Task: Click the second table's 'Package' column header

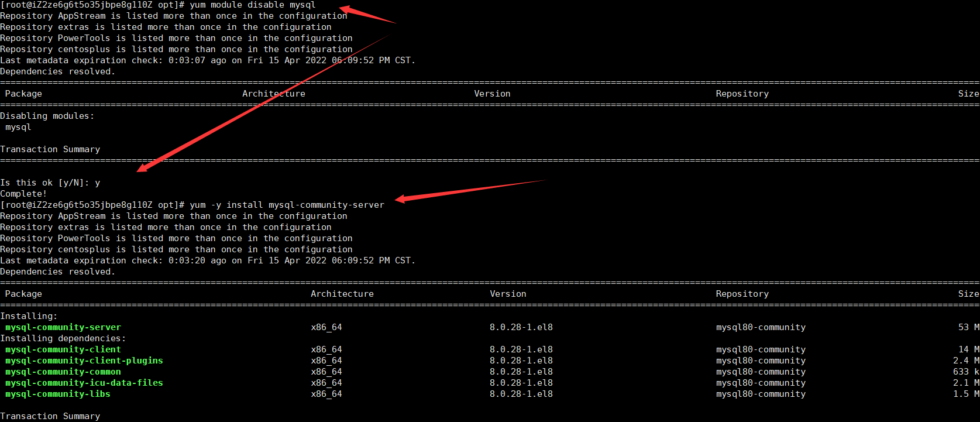Action: [x=23, y=294]
